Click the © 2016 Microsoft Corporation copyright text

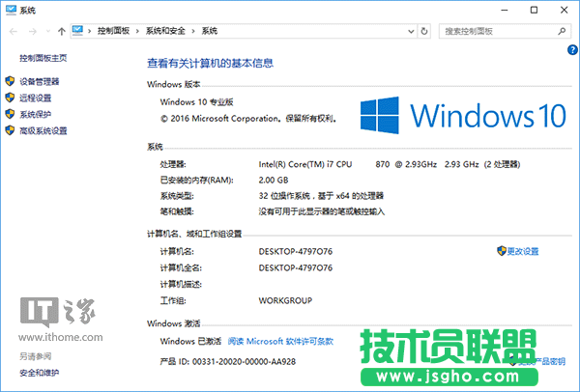click(248, 119)
